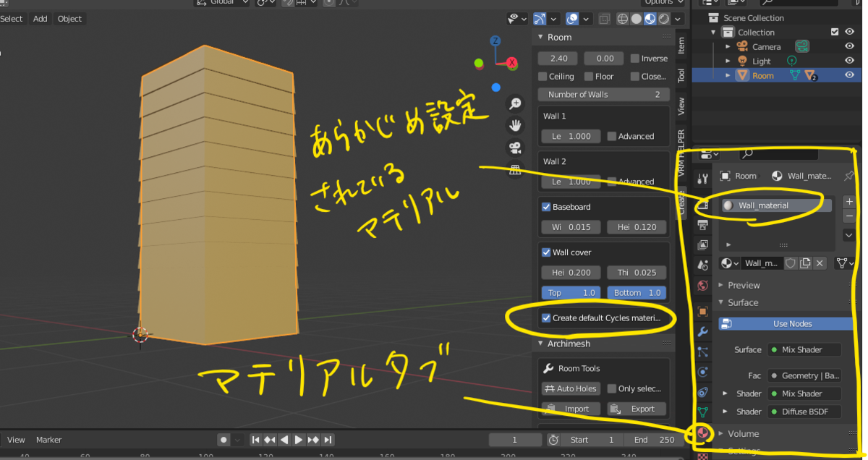Open the Output properties printer tab

pos(702,225)
